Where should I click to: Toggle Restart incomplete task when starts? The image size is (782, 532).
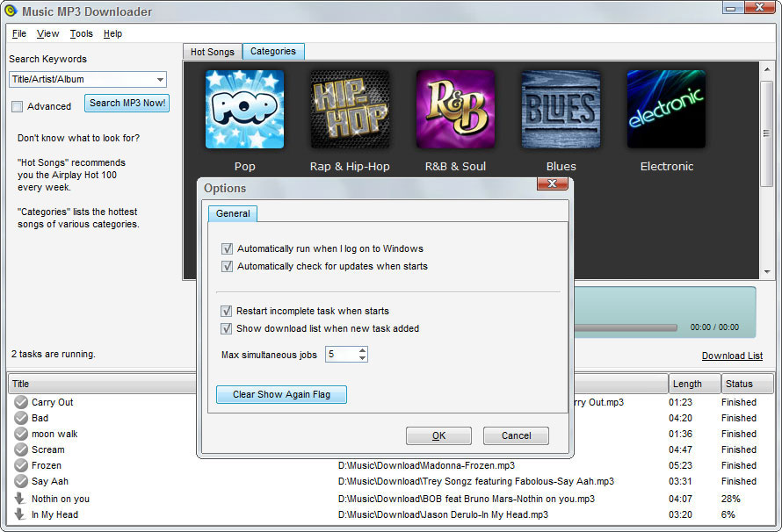pyautogui.click(x=227, y=311)
